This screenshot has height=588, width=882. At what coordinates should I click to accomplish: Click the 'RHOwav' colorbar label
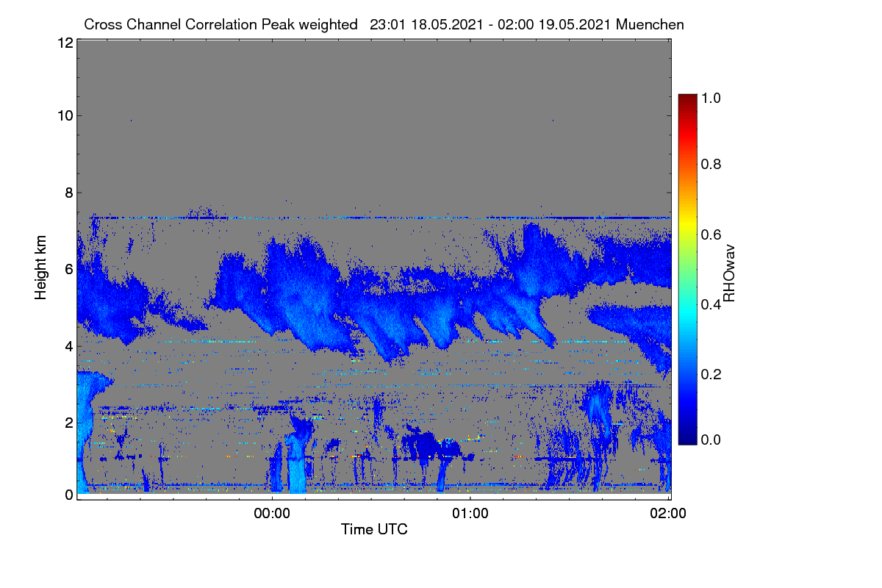(728, 273)
